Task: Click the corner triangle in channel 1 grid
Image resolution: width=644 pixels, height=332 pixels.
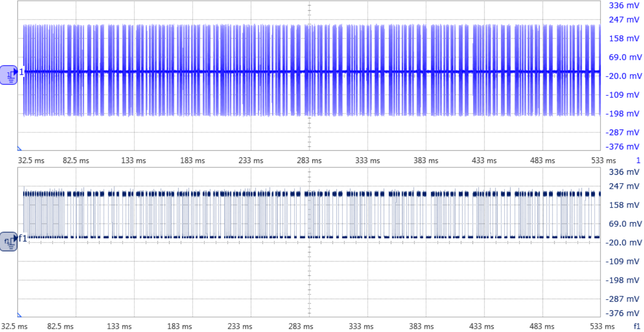Action: [x=20, y=148]
